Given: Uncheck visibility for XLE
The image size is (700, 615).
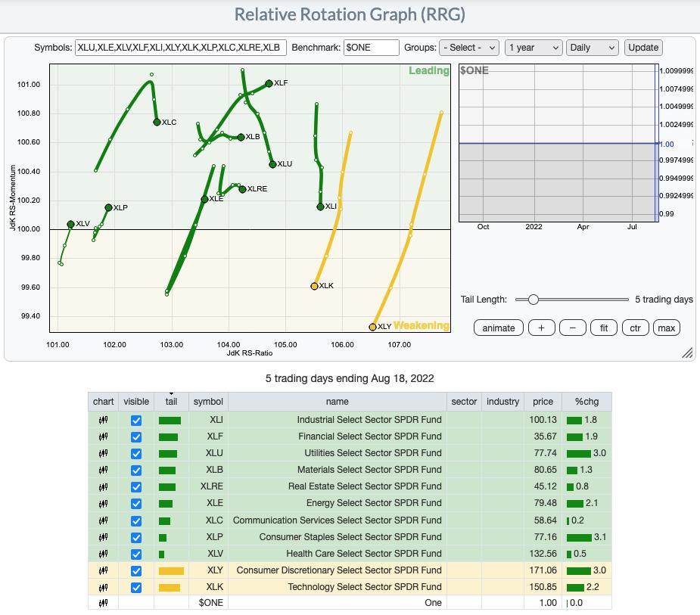Looking at the screenshot, I should [x=136, y=504].
